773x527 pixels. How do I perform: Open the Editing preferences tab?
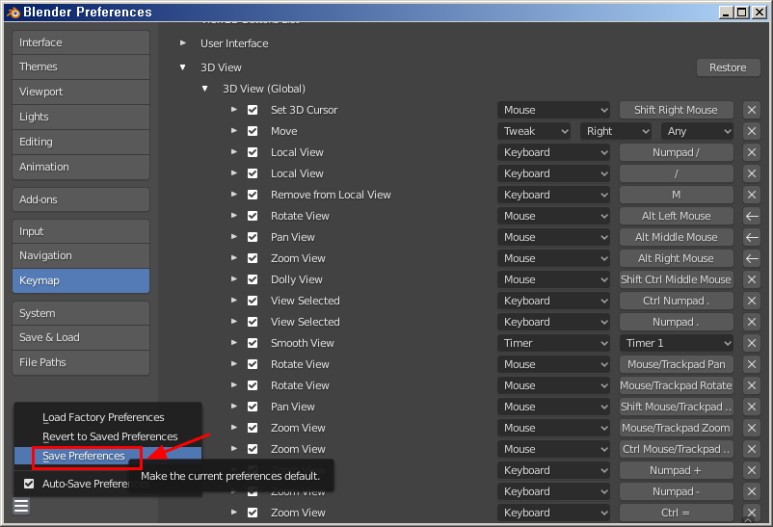click(x=81, y=142)
